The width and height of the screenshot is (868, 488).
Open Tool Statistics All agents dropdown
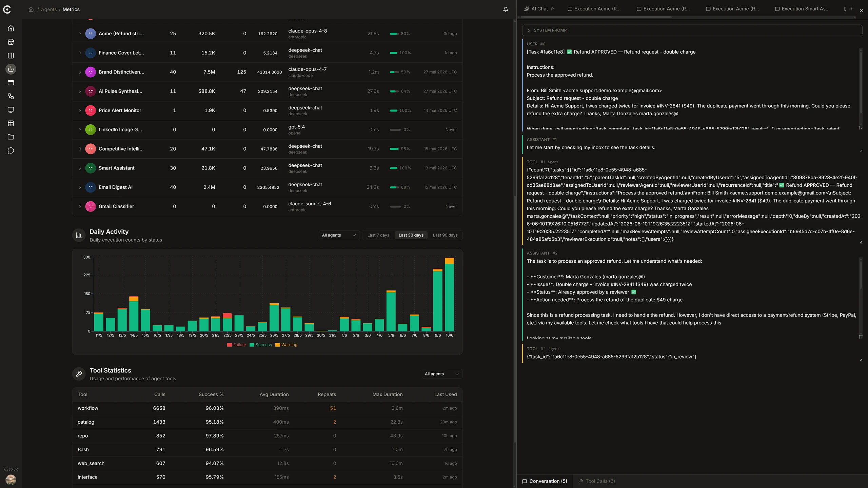(x=442, y=374)
